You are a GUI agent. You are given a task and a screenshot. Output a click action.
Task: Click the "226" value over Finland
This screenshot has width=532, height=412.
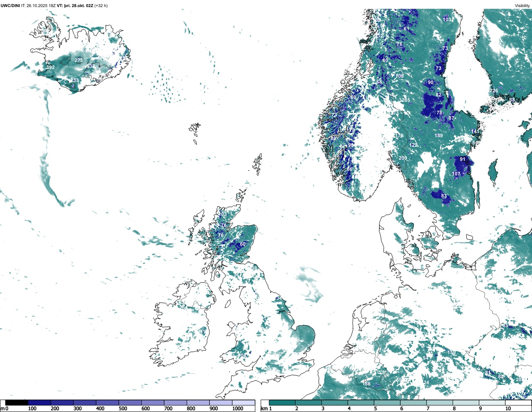(x=494, y=91)
